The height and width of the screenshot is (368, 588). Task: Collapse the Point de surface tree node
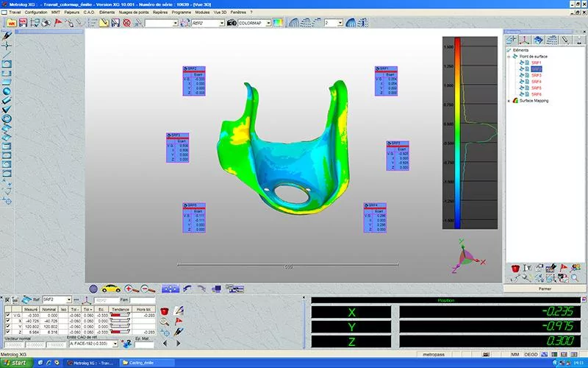coord(509,56)
